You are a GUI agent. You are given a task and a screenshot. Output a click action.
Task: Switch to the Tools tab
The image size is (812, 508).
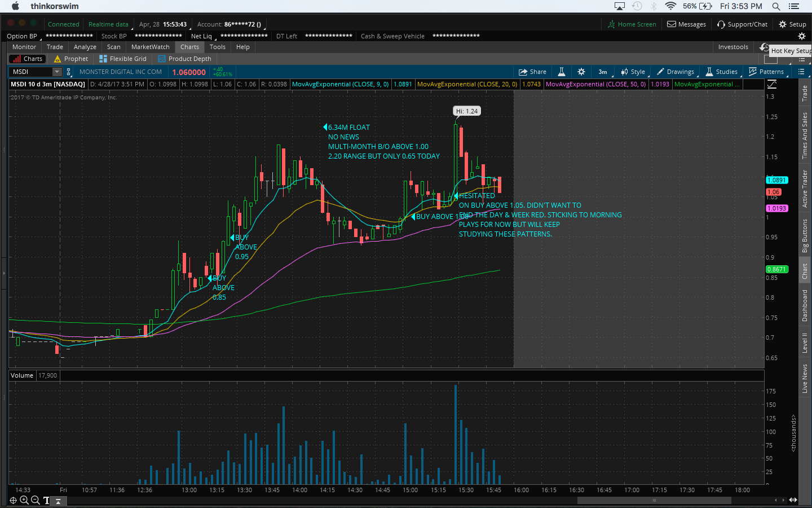[x=218, y=47]
